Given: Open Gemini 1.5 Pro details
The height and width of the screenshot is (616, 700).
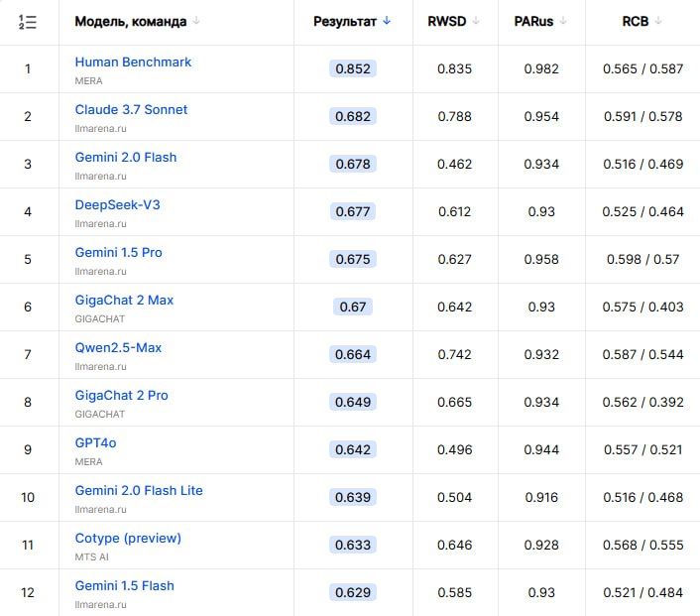Looking at the screenshot, I should pos(118,252).
